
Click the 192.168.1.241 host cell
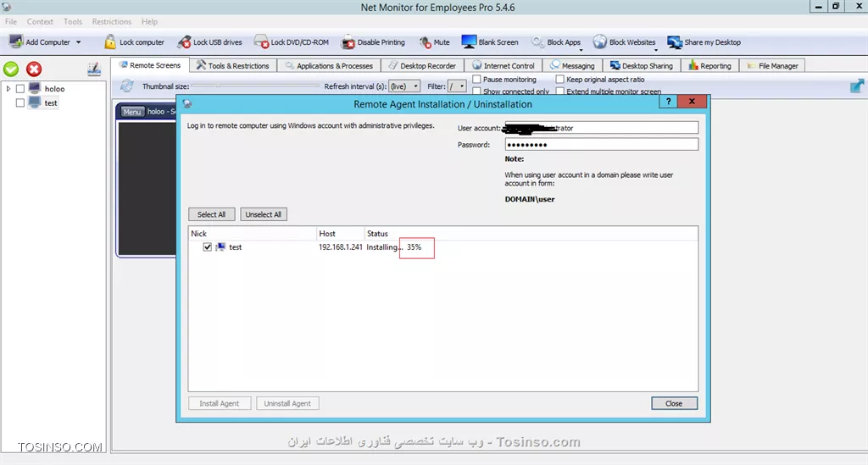coord(341,247)
